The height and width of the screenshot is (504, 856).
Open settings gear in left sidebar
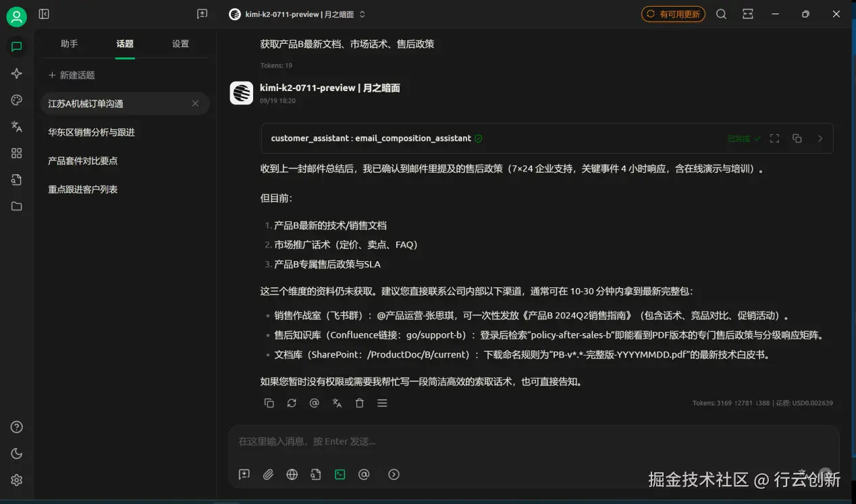tap(17, 480)
